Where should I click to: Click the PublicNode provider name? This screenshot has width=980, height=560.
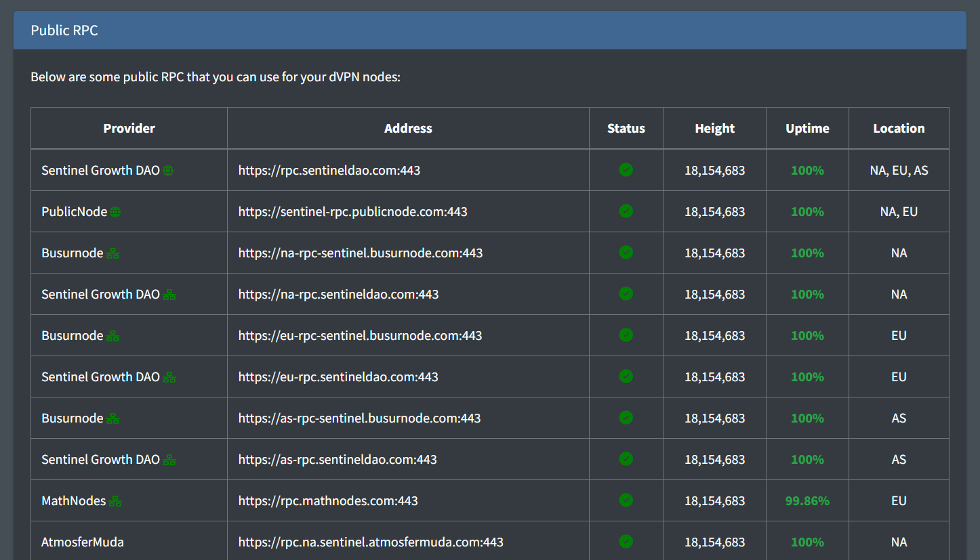click(x=75, y=212)
